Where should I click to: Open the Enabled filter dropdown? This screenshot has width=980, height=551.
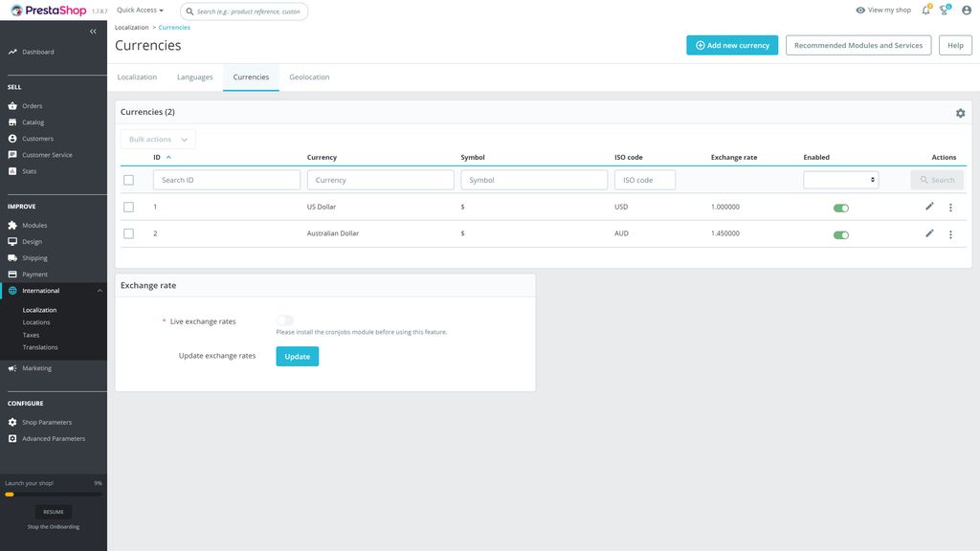click(839, 179)
